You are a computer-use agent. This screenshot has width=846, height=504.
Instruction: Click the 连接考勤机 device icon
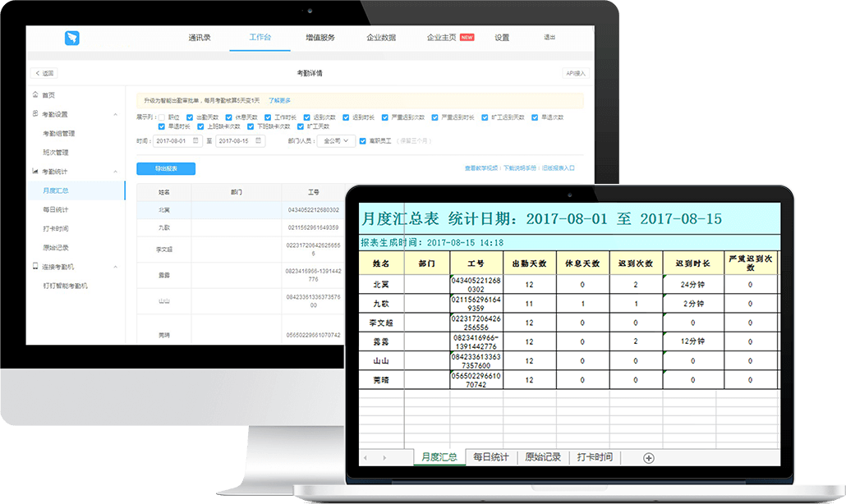(x=34, y=267)
